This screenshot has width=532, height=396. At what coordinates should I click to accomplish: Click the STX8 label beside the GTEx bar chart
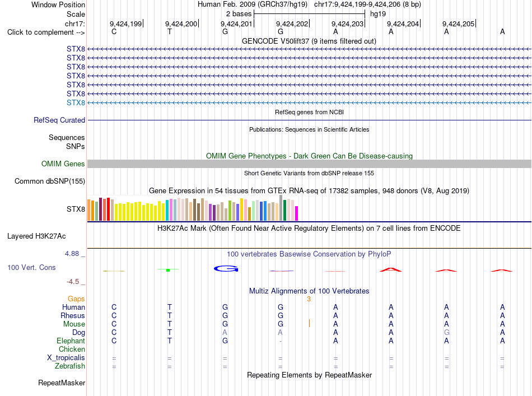76,209
